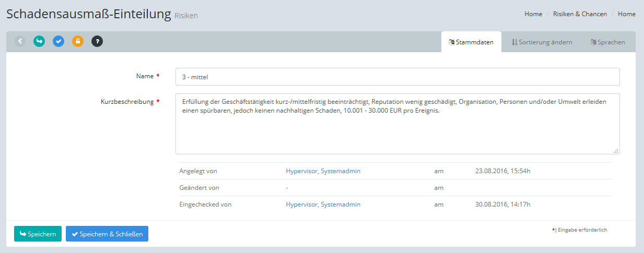The height and width of the screenshot is (253, 644).
Task: Click the teal save icon in toolbar
Action: click(x=39, y=41)
